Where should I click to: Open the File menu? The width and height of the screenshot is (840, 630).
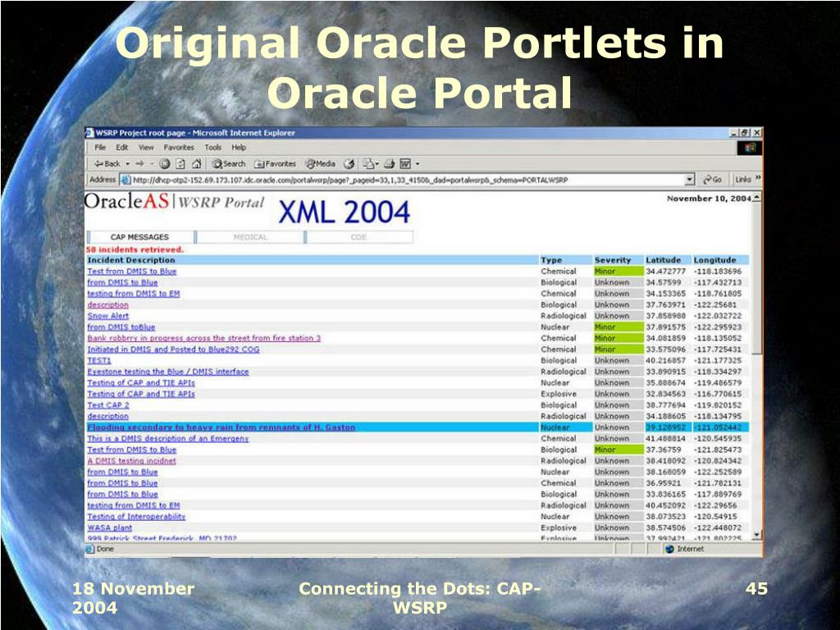pos(100,148)
